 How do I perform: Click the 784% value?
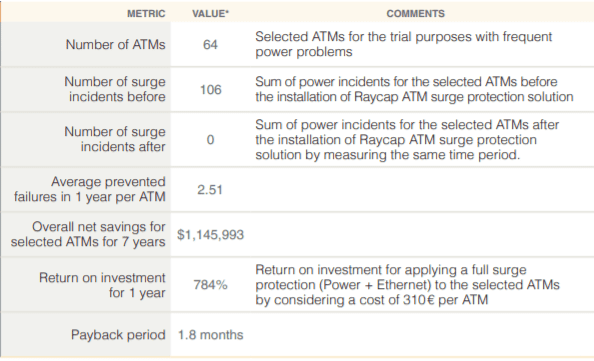tap(210, 285)
